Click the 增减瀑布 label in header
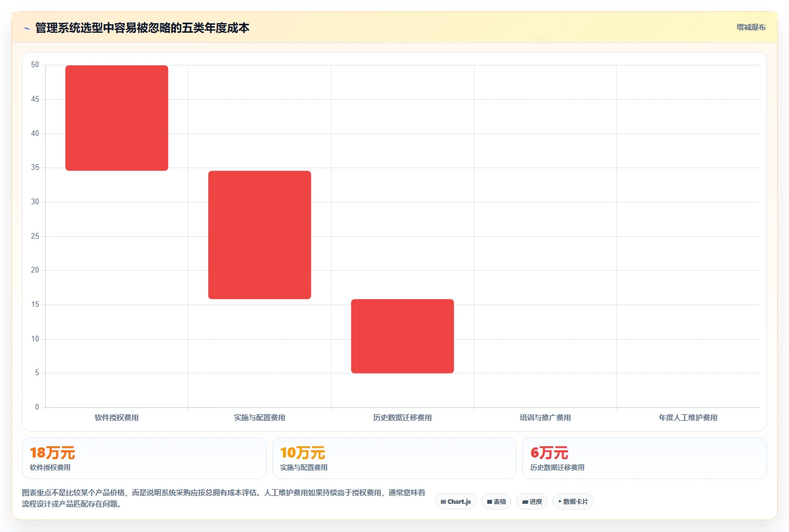Image resolution: width=789 pixels, height=532 pixels. (751, 27)
